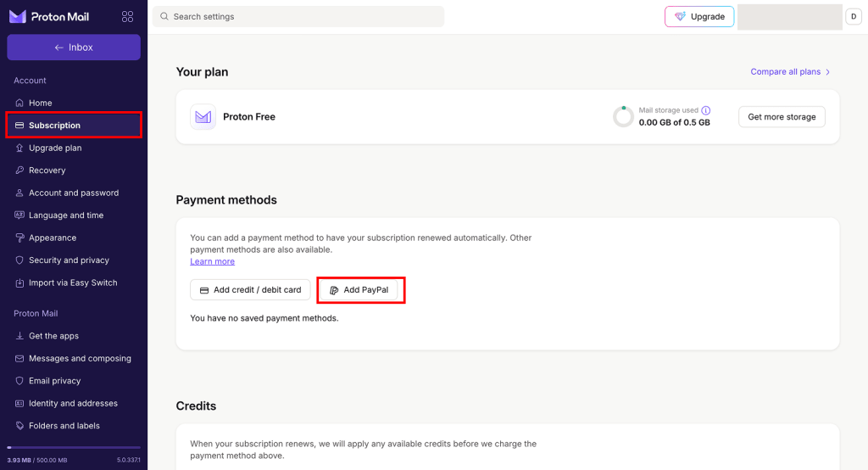Click the Compare all plans chevron arrow
The width and height of the screenshot is (868, 470).
tap(827, 72)
